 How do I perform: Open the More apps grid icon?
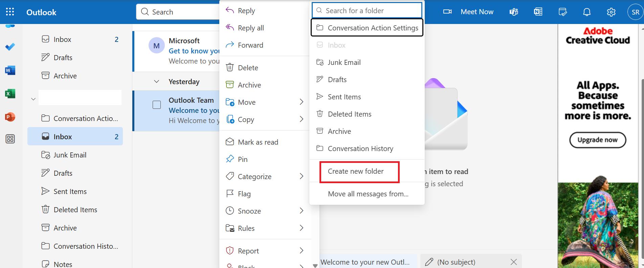click(10, 139)
